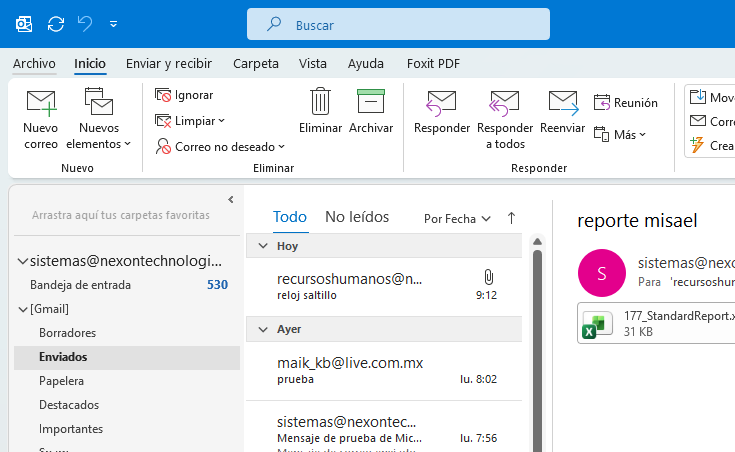Image resolution: width=735 pixels, height=452 pixels.
Task: Click the Excel icon on attachment
Action: click(597, 325)
